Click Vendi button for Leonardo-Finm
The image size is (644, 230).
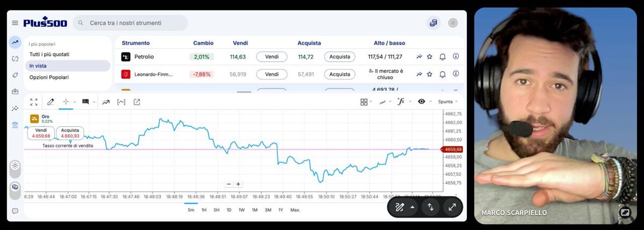click(272, 74)
